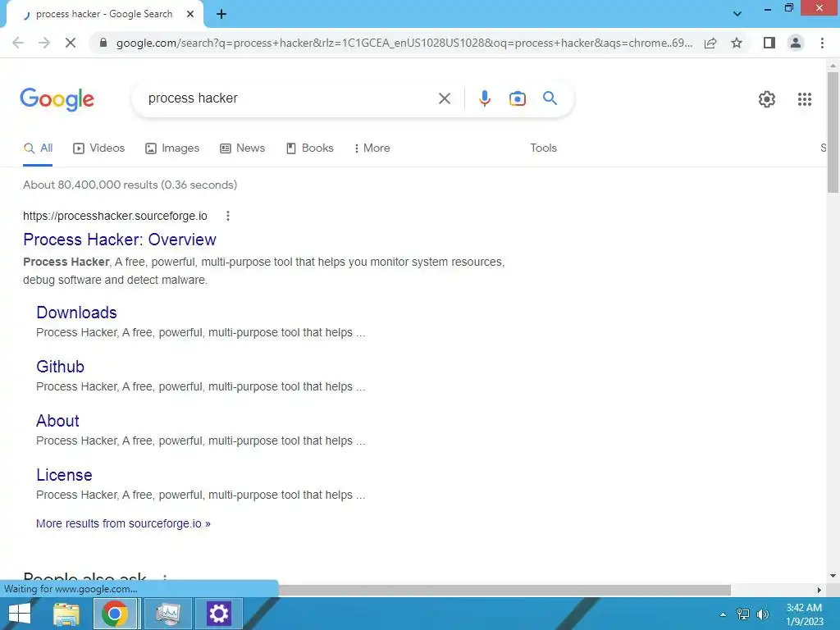Share this page from the address bar
The width and height of the screenshot is (840, 630).
pyautogui.click(x=710, y=43)
